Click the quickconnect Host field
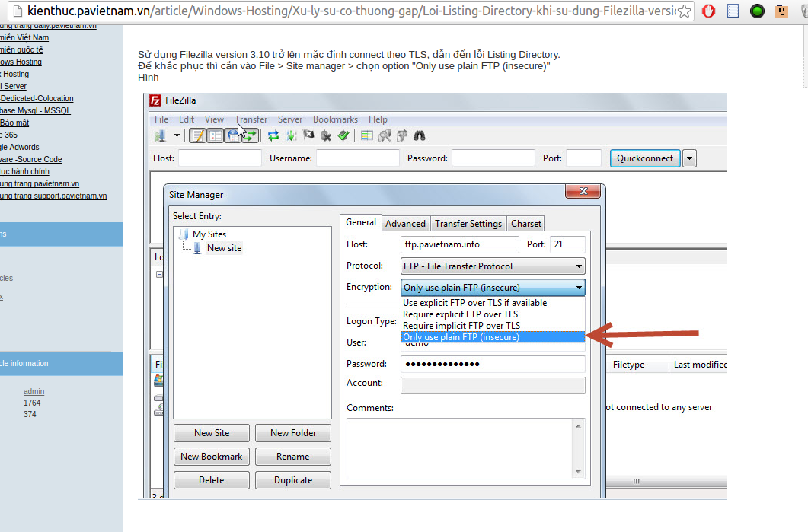The image size is (808, 532). pos(220,158)
